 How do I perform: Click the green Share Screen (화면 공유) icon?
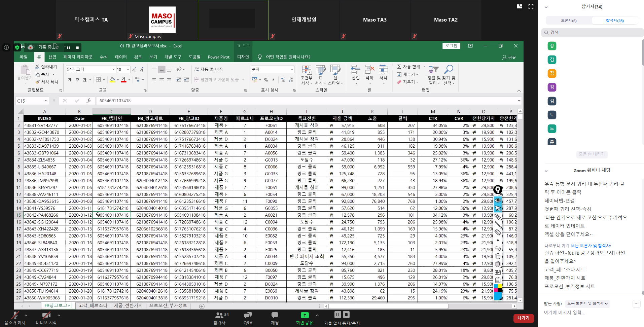(304, 315)
